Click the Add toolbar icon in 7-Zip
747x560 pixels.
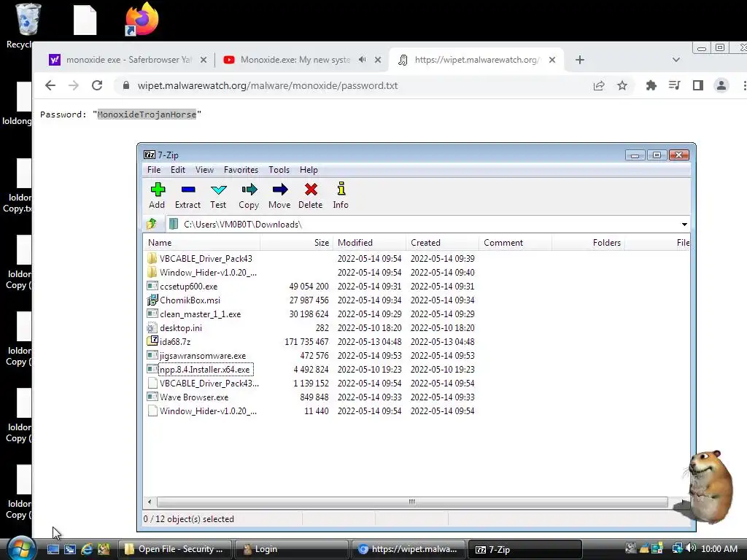[158, 195]
